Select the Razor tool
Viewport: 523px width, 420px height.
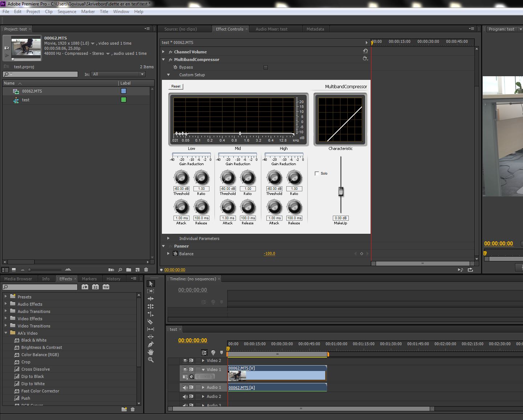click(151, 322)
